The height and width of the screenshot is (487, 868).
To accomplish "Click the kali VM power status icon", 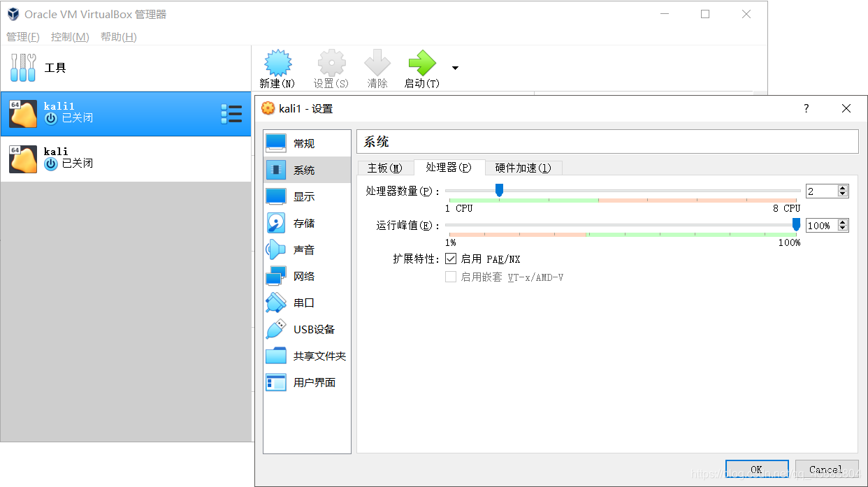I will click(x=51, y=163).
